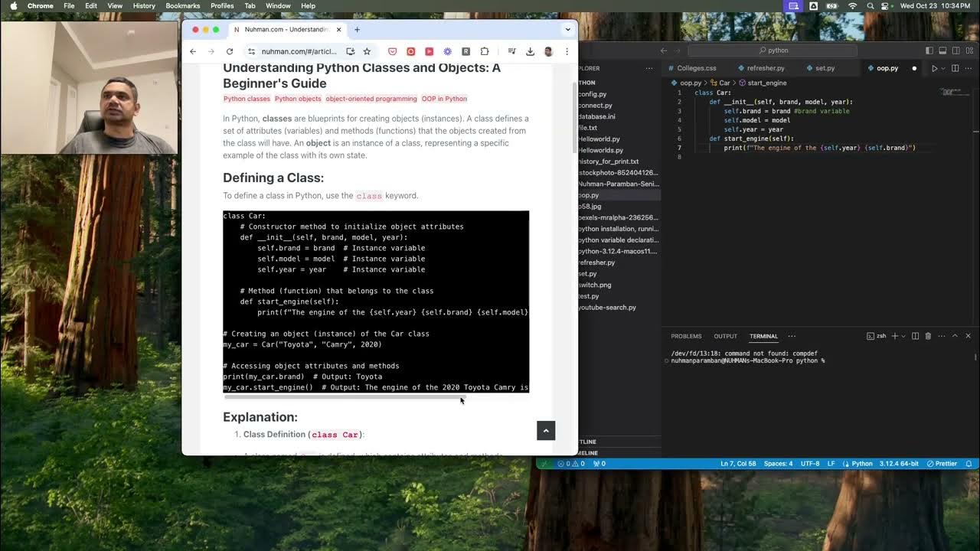
Task: Open the Chrome Extensions puzzle icon
Action: pyautogui.click(x=485, y=51)
